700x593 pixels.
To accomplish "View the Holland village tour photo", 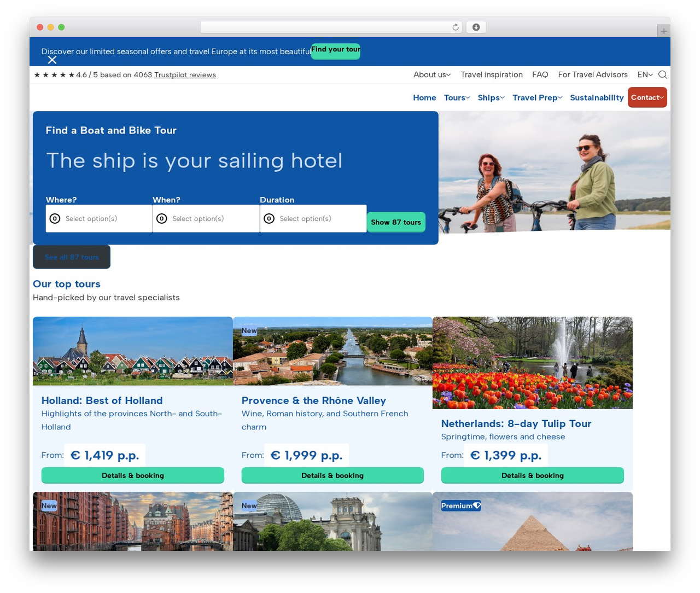I will click(133, 351).
